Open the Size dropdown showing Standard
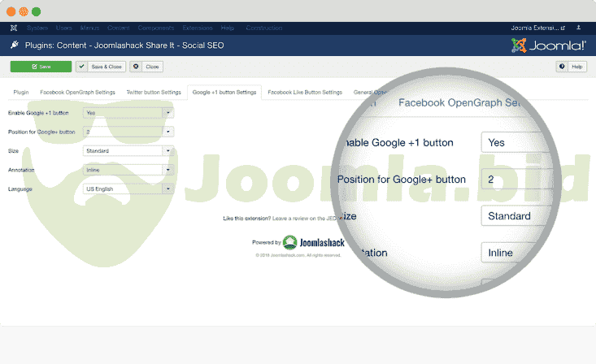This screenshot has width=596, height=364. pyautogui.click(x=128, y=150)
